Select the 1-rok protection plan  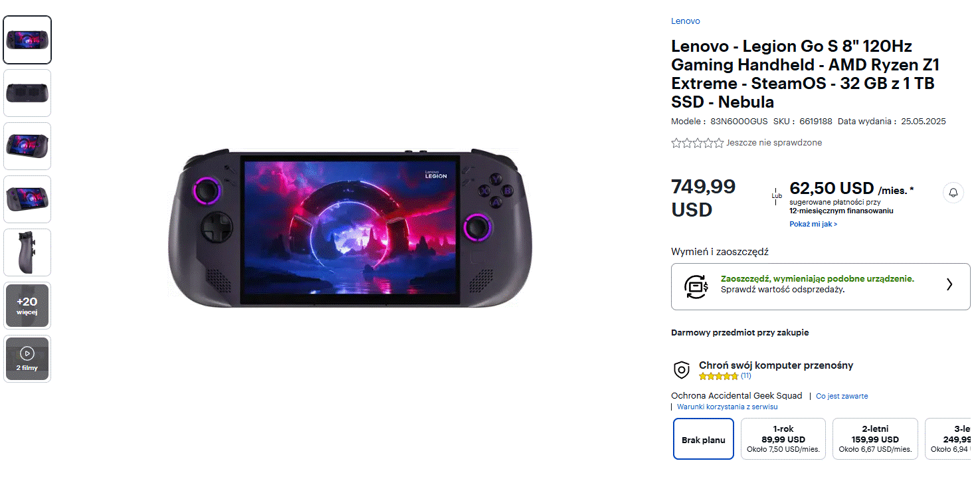click(783, 439)
